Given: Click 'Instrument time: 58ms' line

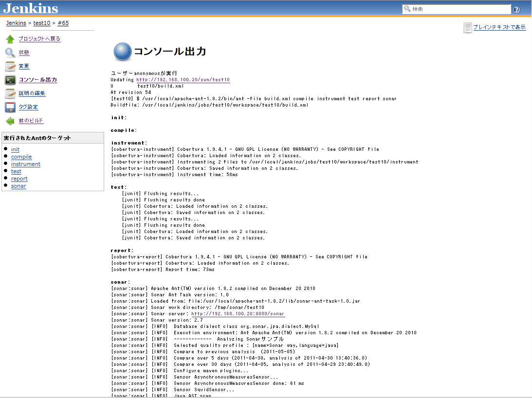Looking at the screenshot, I should coord(174,175).
